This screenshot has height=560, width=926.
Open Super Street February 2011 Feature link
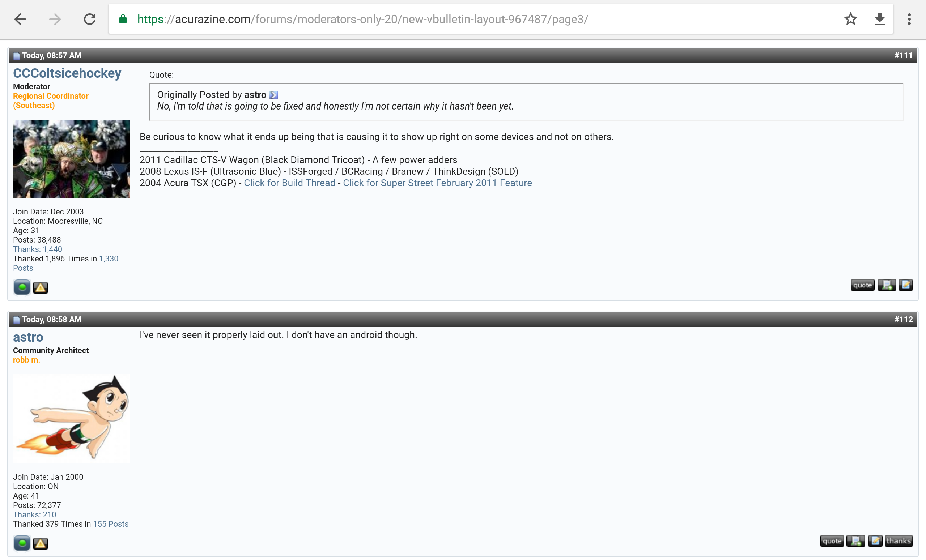[x=437, y=183]
